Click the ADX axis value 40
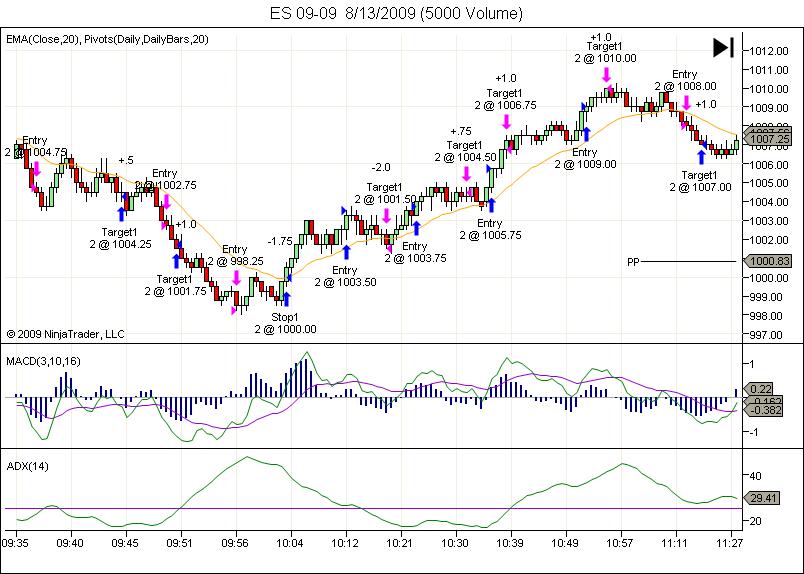 [x=755, y=476]
